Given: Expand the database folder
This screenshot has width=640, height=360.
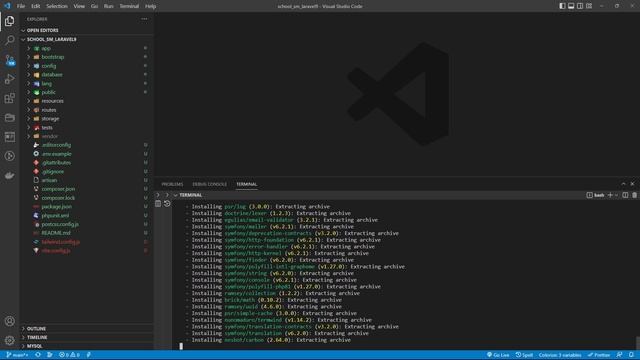Looking at the screenshot, I should coord(87,75).
